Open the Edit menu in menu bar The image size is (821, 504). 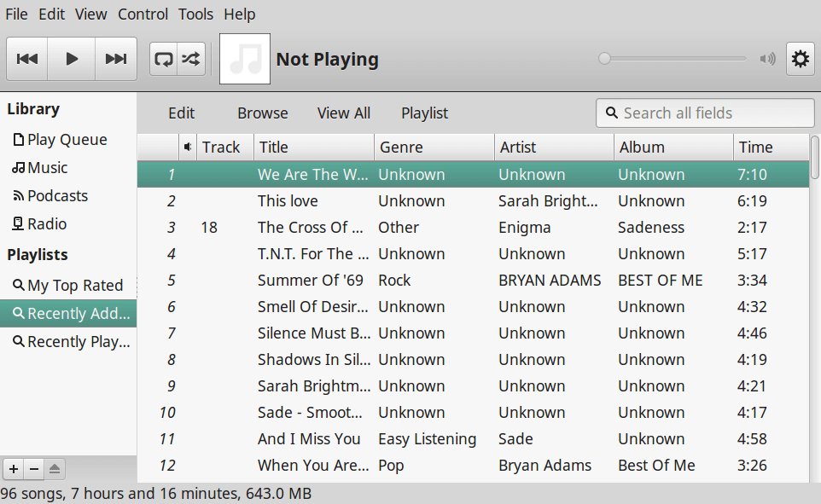tap(51, 14)
